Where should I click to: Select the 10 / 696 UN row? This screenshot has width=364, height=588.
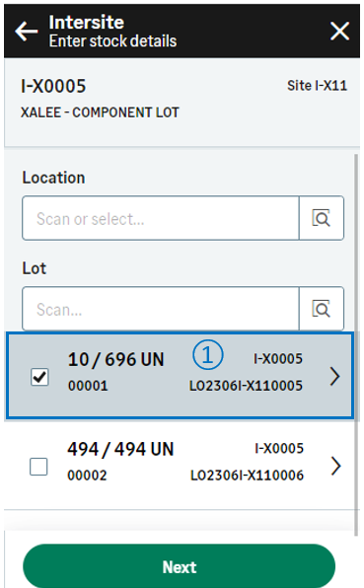180,376
